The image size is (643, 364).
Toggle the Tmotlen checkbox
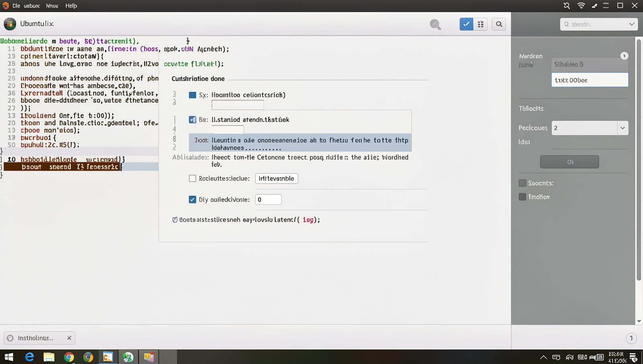click(522, 197)
